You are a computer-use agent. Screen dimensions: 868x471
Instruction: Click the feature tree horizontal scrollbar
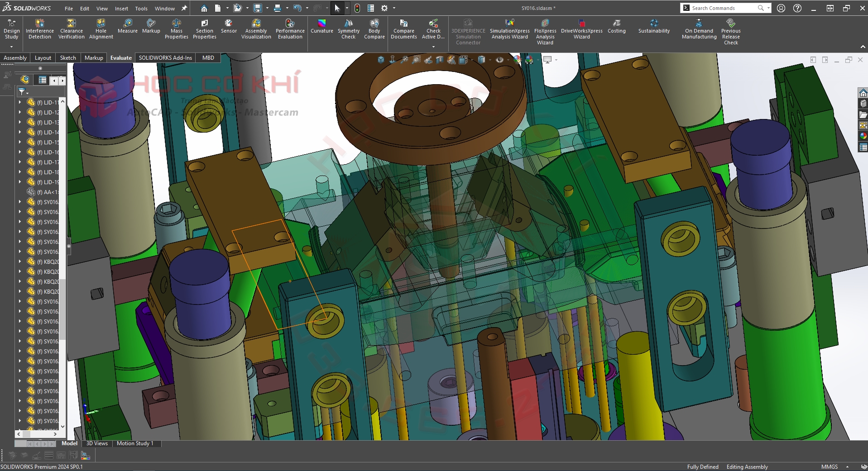pyautogui.click(x=37, y=434)
